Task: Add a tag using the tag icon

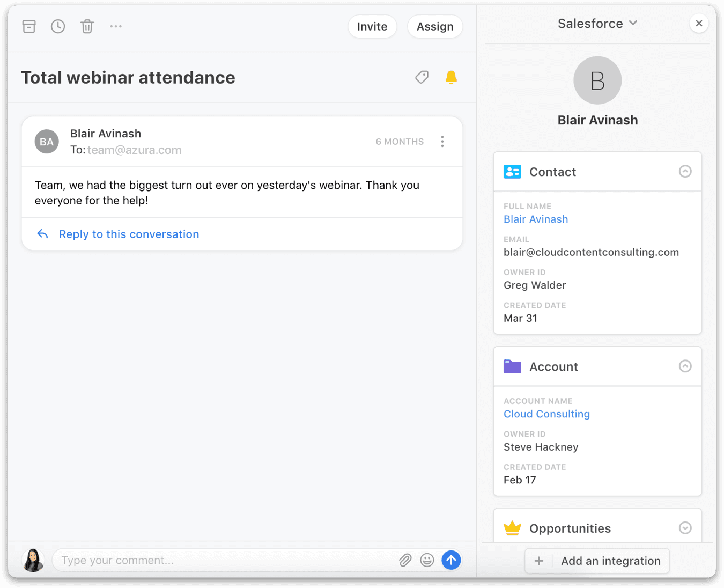Action: click(x=422, y=77)
